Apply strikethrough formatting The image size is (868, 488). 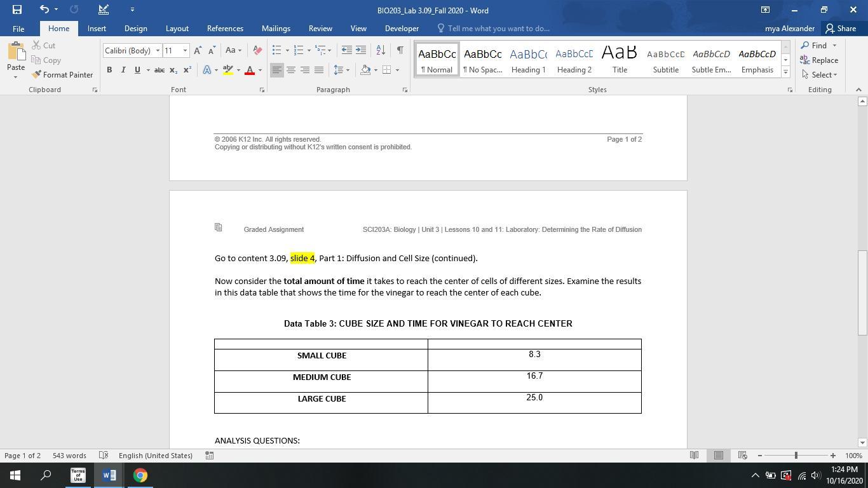(x=159, y=70)
